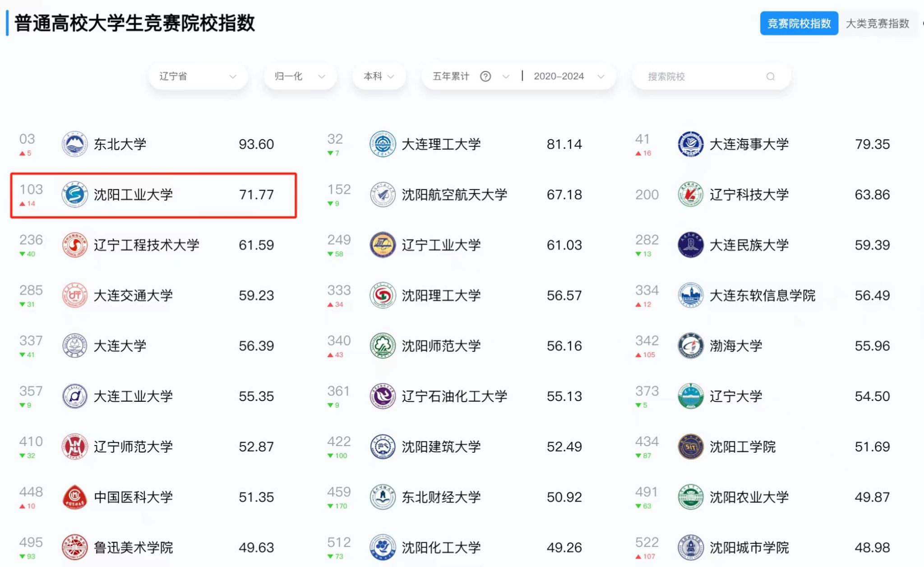The width and height of the screenshot is (924, 567).
Task: Switch to the 竞赛院校指数 tab
Action: (799, 23)
